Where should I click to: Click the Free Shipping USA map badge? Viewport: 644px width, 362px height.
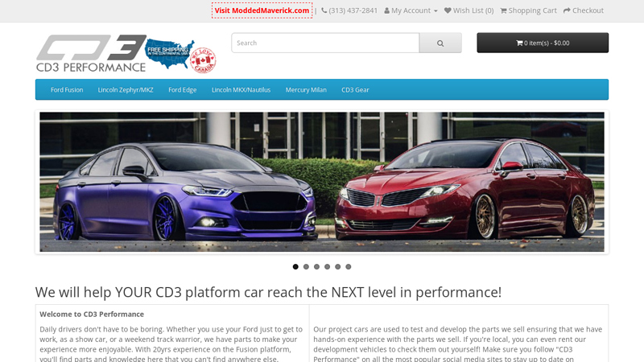pyautogui.click(x=170, y=53)
